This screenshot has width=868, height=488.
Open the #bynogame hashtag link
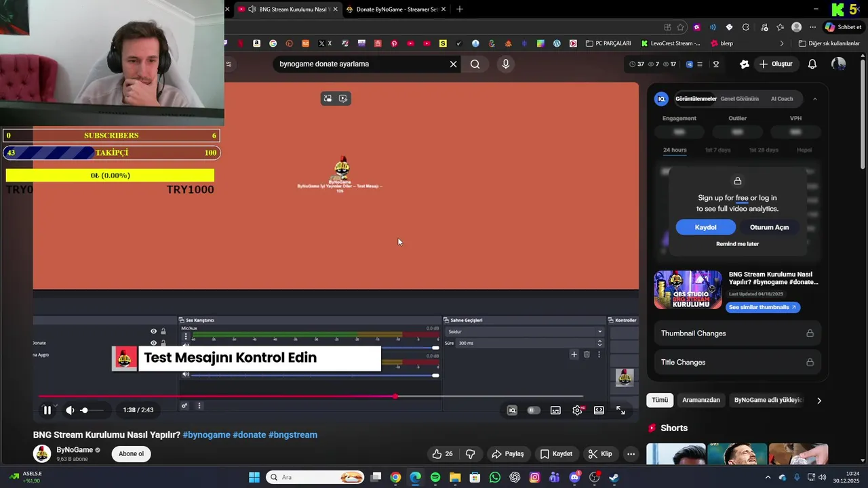point(206,434)
